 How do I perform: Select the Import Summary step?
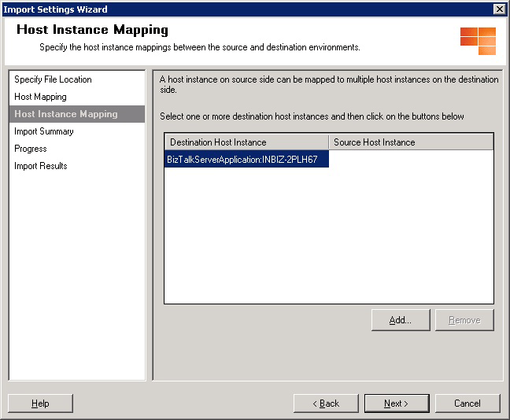[77, 131]
